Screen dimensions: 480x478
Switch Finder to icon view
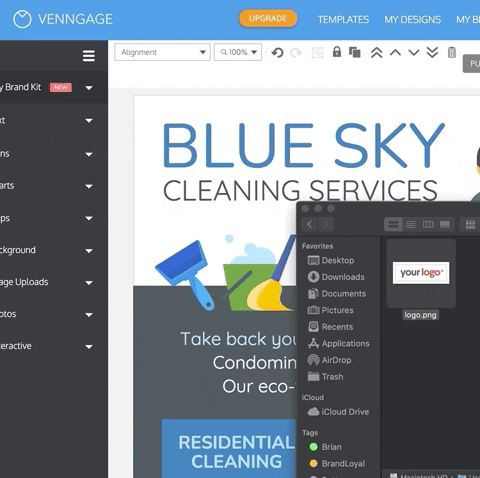[x=394, y=224]
